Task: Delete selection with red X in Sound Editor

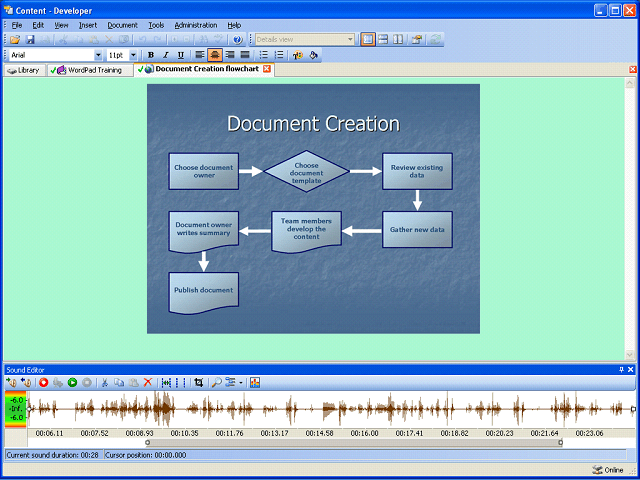Action: click(x=148, y=382)
